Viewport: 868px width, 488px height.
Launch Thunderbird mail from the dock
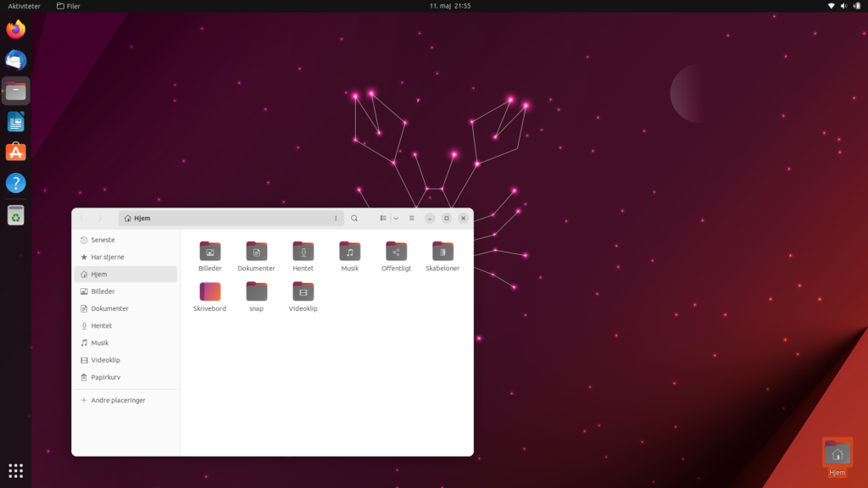[15, 60]
